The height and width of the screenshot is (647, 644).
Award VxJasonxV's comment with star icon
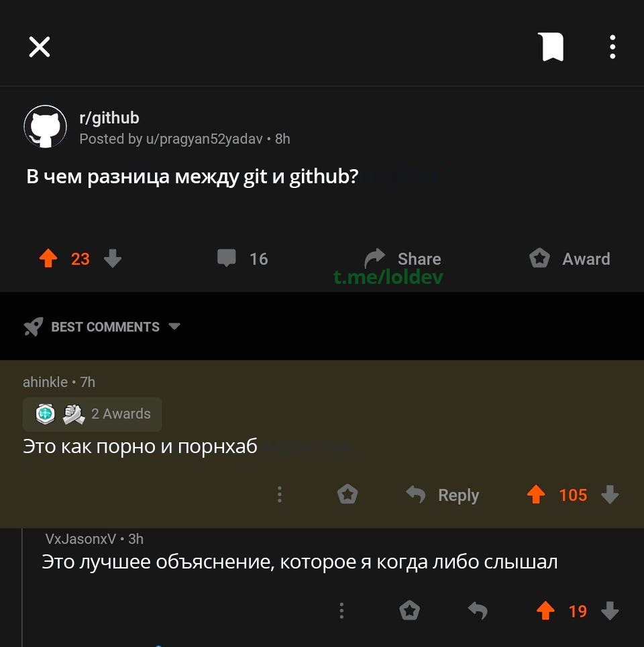409,610
